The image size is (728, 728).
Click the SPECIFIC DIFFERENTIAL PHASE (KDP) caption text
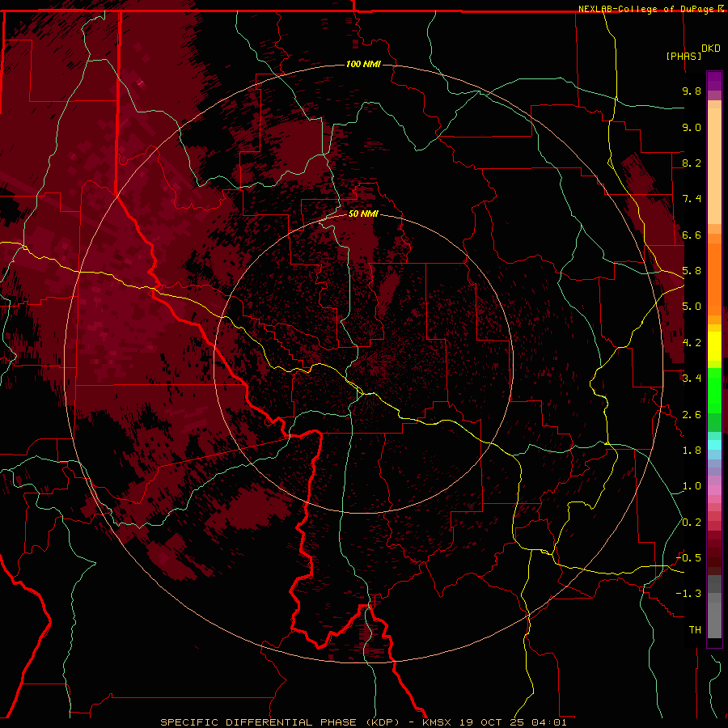pyautogui.click(x=280, y=722)
